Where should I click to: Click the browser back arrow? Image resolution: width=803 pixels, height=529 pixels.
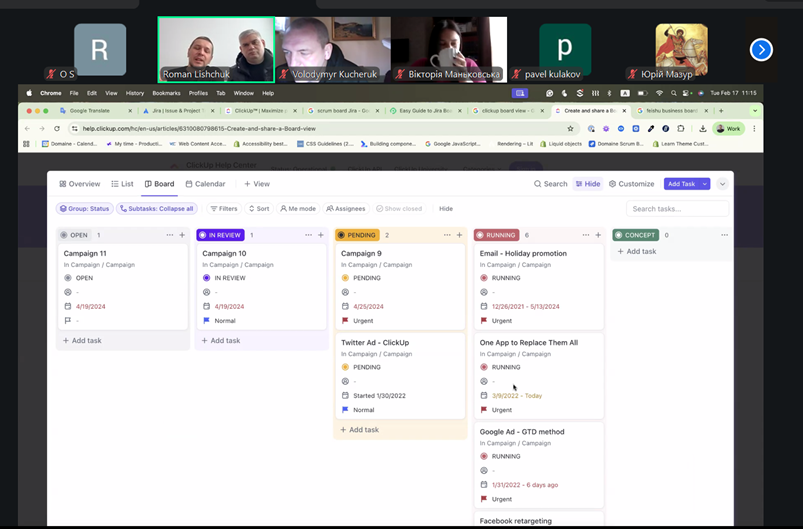[27, 129]
